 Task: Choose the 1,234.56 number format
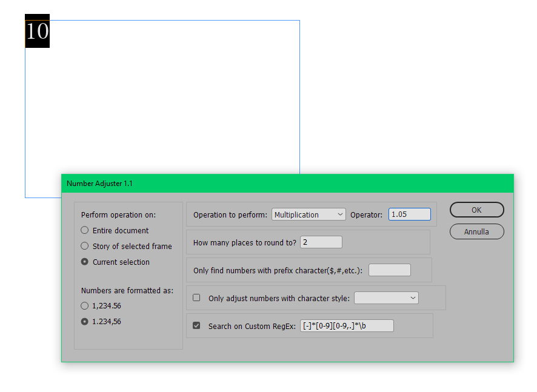[x=84, y=305]
